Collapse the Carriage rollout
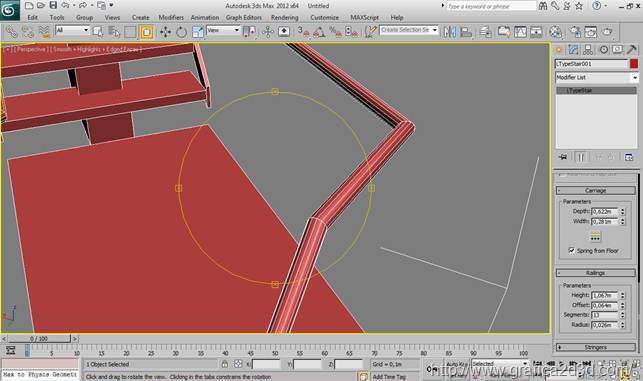This screenshot has width=643, height=381. (595, 190)
